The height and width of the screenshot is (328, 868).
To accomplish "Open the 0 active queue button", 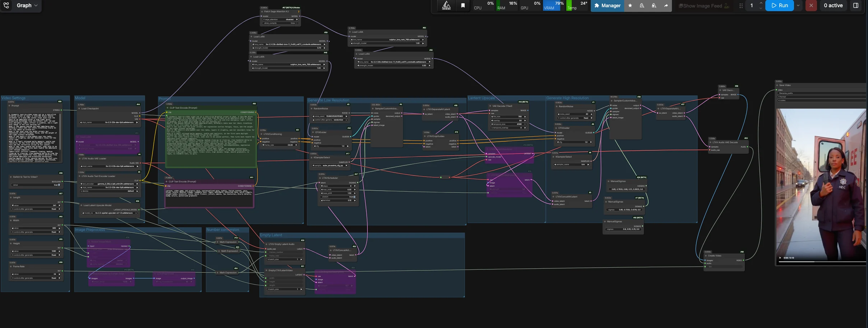I will point(833,5).
